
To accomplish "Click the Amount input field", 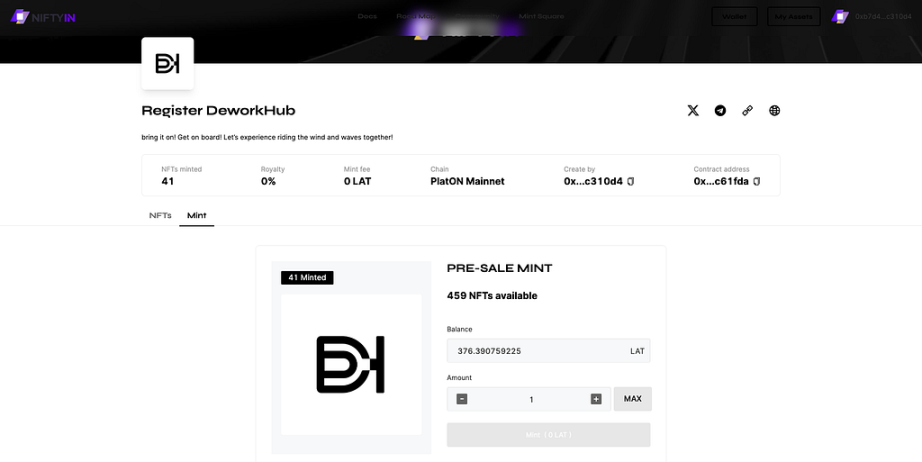I will (529, 399).
